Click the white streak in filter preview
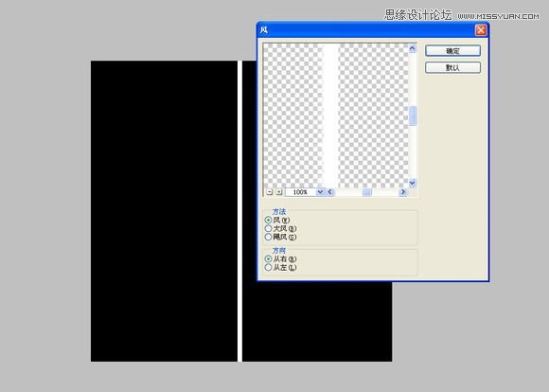The width and height of the screenshot is (549, 392). click(330, 116)
